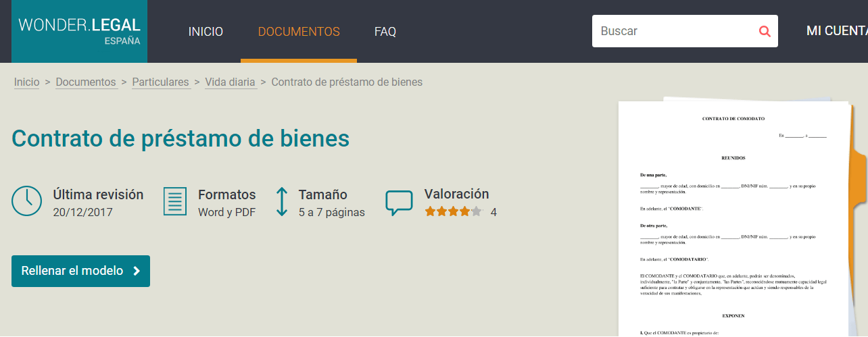868x337 pixels.
Task: Click the arrow in Rellenar el modelo
Action: pos(137,271)
